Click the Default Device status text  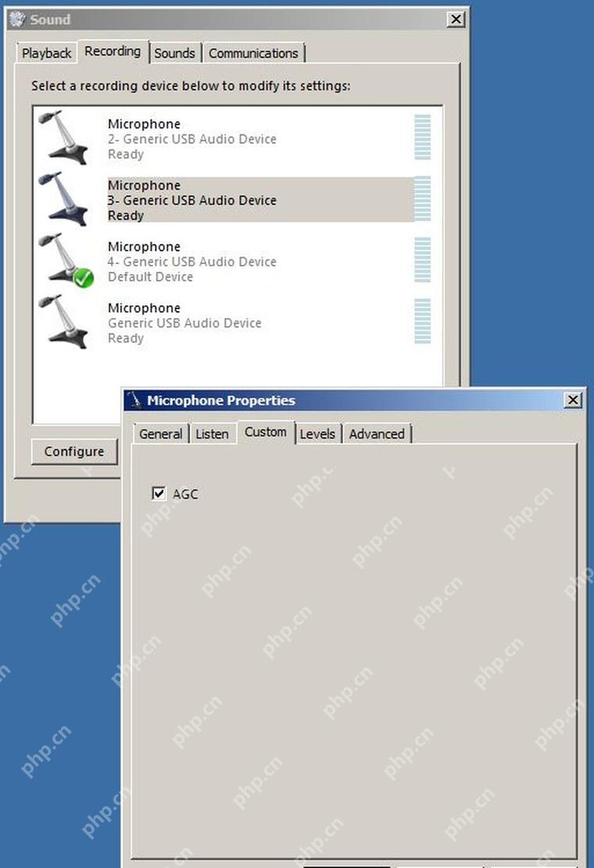150,277
